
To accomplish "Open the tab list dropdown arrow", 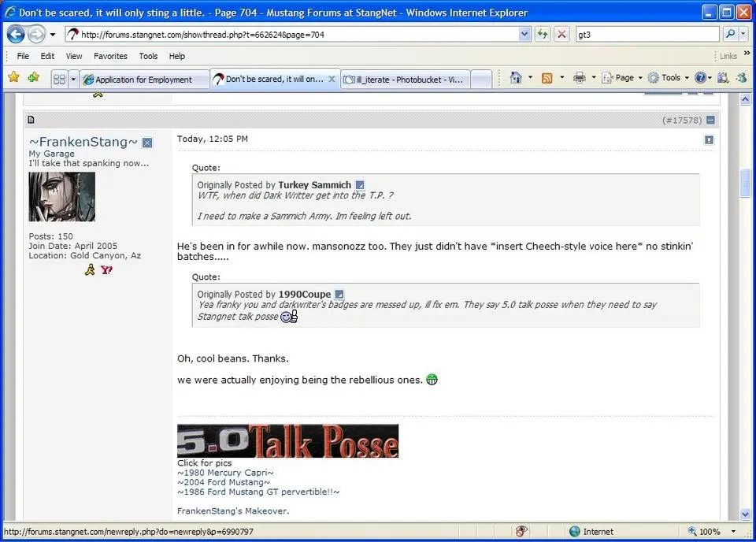I will 73,79.
